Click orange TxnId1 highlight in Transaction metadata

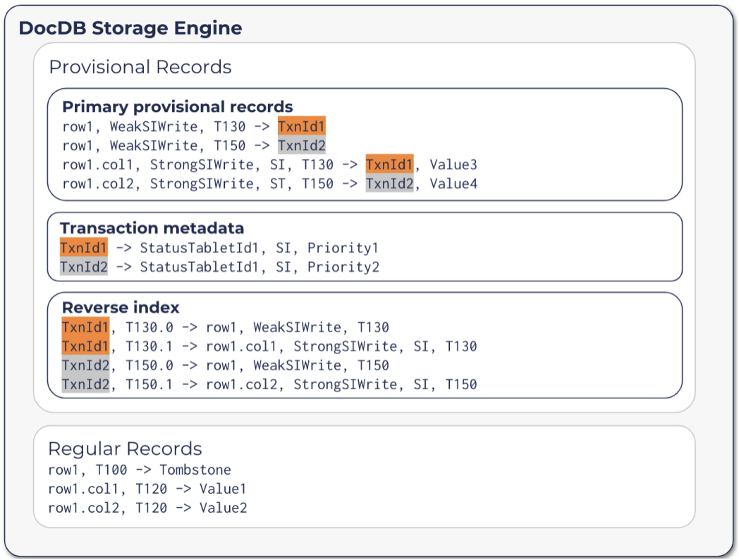point(84,248)
